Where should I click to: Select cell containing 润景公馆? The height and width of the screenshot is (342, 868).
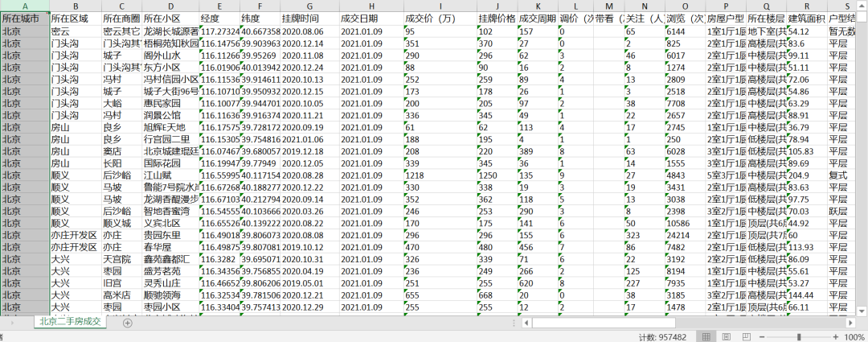click(170, 116)
